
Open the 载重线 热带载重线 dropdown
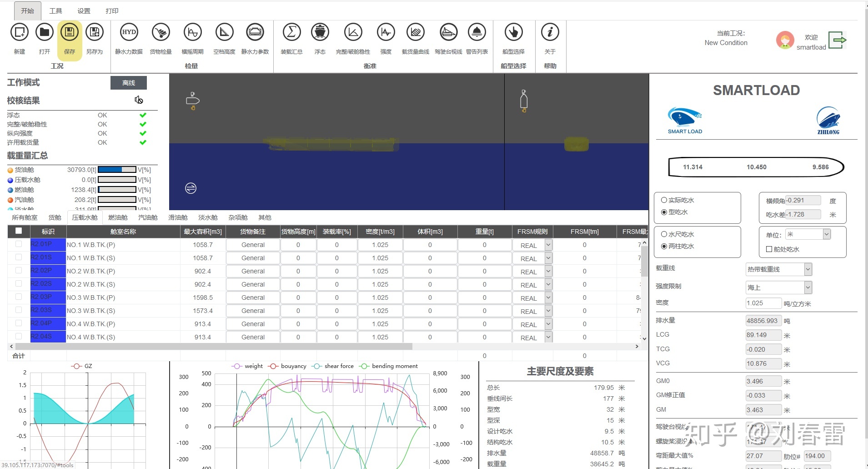coord(779,269)
